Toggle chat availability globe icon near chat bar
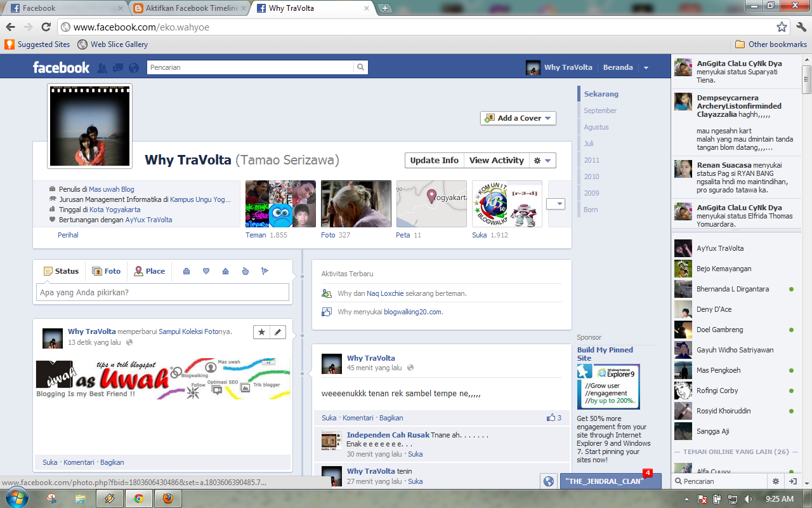Screen dimensions: 812x508 [x=549, y=481]
